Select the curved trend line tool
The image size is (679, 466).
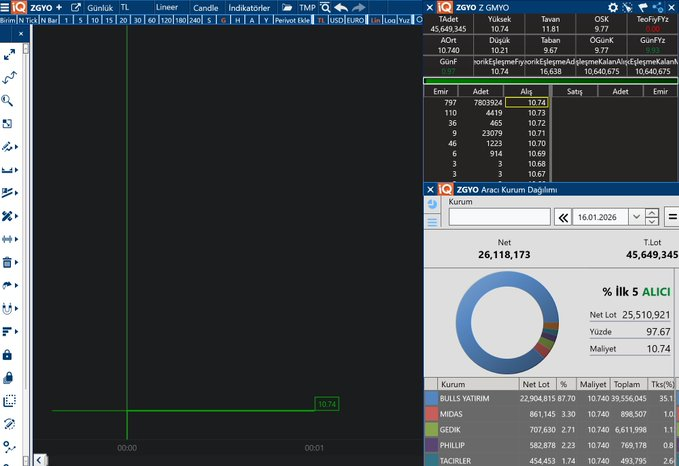[x=9, y=78]
